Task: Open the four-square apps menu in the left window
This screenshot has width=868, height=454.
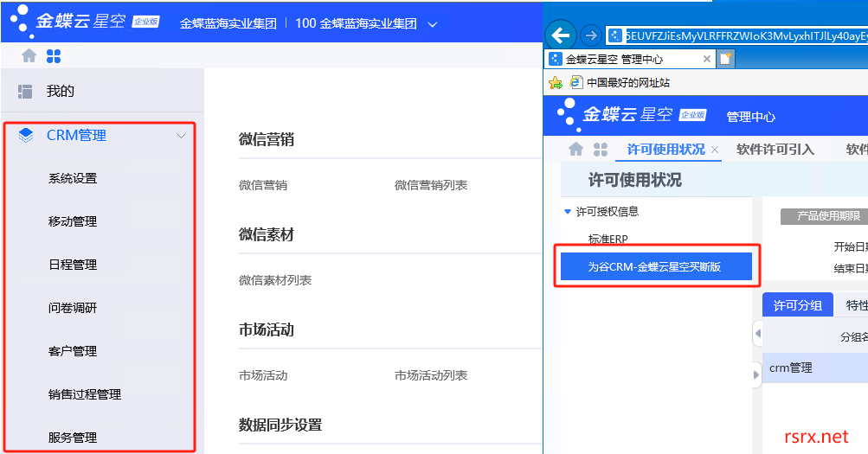Action: click(x=54, y=56)
